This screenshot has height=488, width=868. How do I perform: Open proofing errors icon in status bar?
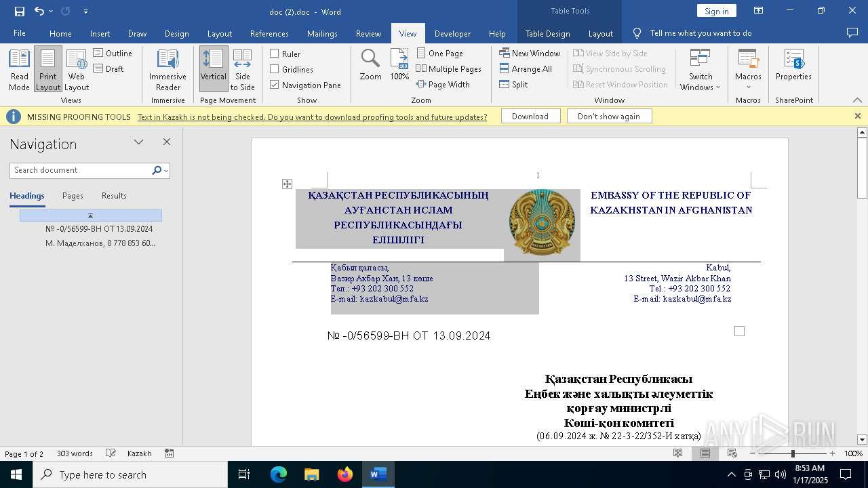coord(111,453)
